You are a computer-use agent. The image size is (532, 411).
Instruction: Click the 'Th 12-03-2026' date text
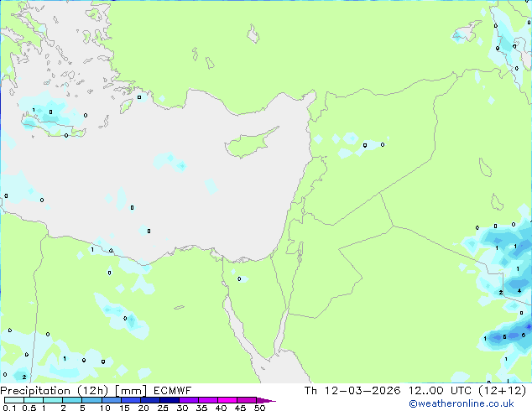[x=352, y=391]
